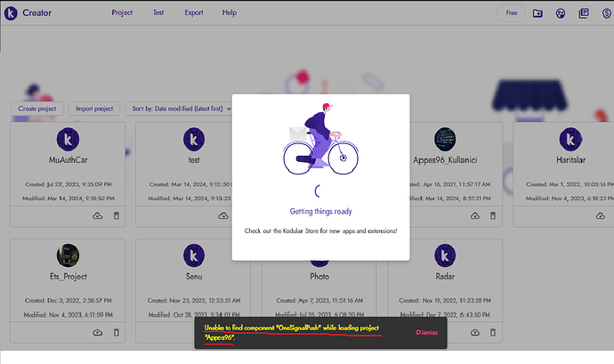Image resolution: width=614 pixels, height=364 pixels.
Task: Delete MuAuthCar project with trash icon
Action: pos(117,216)
